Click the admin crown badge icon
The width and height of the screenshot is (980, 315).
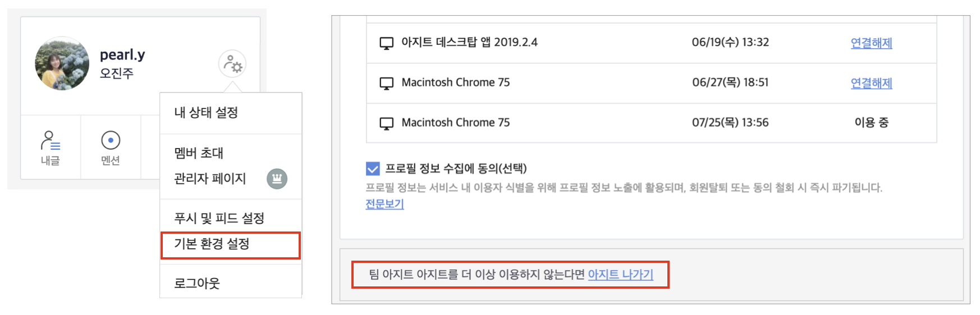click(x=277, y=179)
